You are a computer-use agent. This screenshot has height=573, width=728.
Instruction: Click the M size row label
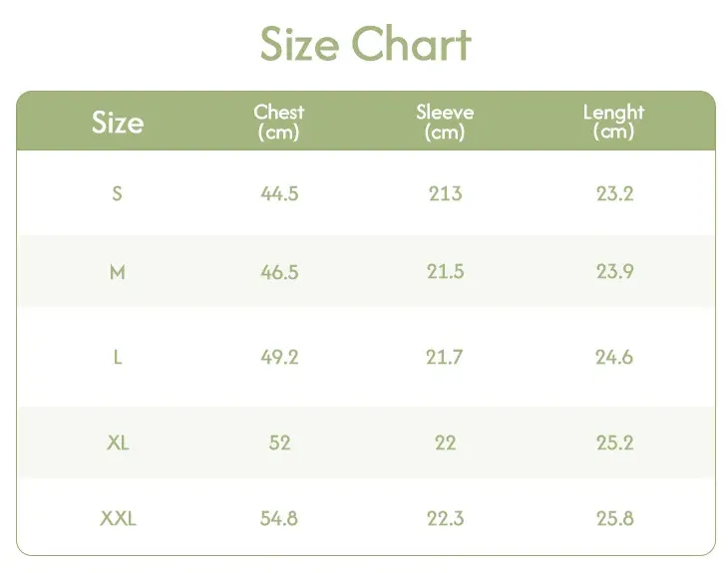[x=118, y=272]
